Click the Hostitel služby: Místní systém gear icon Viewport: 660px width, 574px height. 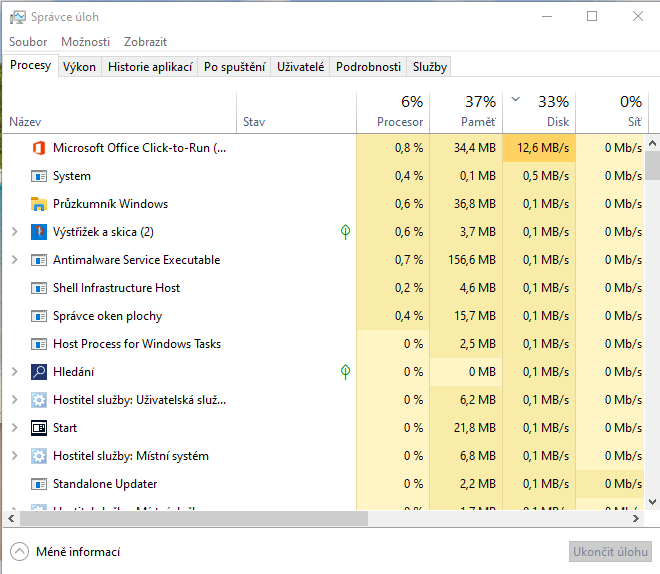(x=39, y=456)
